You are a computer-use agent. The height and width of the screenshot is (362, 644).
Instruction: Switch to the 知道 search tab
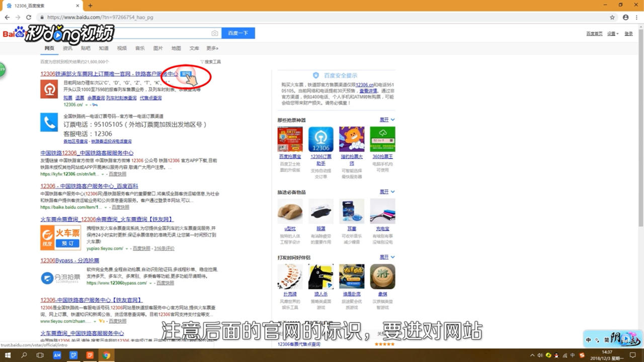(104, 48)
